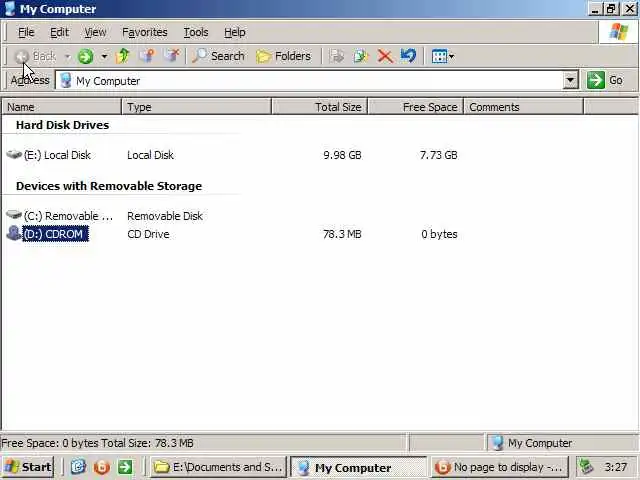Screen dimensions: 640x480
Task: Click the Windows flag logo in menu bar
Action: click(x=618, y=32)
